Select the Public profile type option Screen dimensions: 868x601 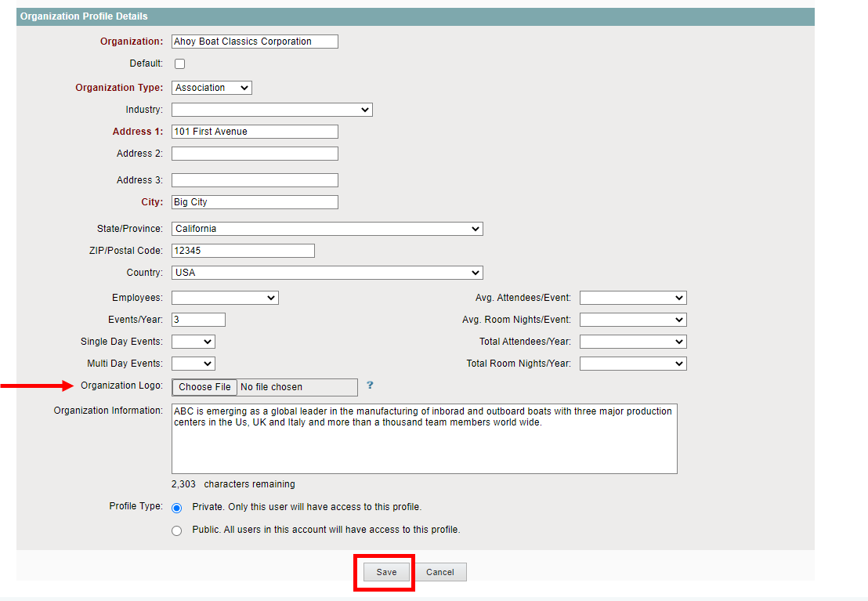176,530
